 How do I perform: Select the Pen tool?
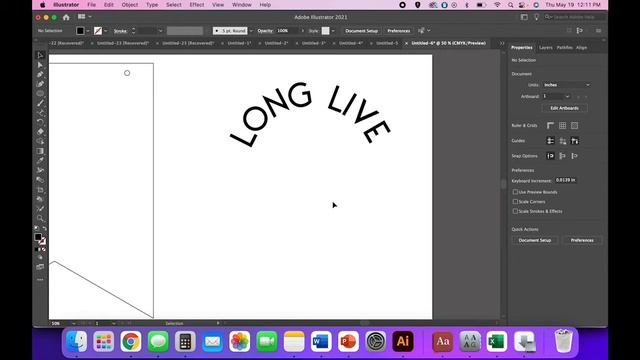point(40,75)
